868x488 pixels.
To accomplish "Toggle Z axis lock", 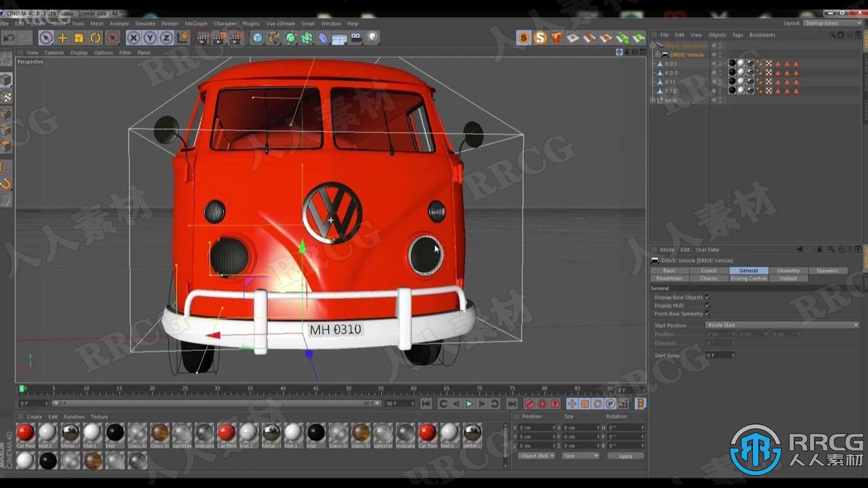I will click(x=166, y=38).
